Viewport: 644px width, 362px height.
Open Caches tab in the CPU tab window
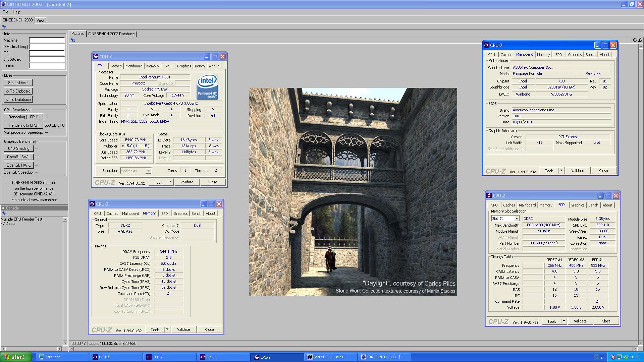click(x=116, y=66)
